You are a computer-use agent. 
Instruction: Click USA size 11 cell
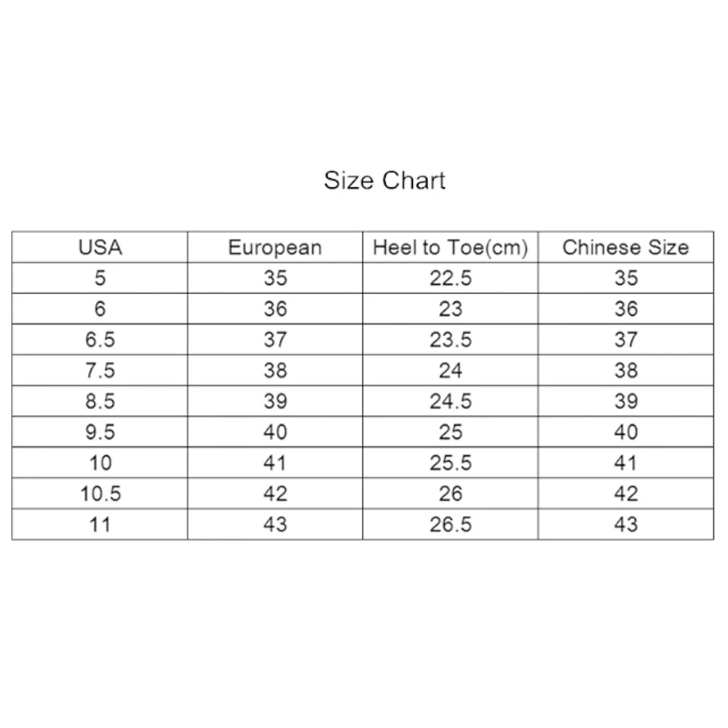(x=100, y=524)
